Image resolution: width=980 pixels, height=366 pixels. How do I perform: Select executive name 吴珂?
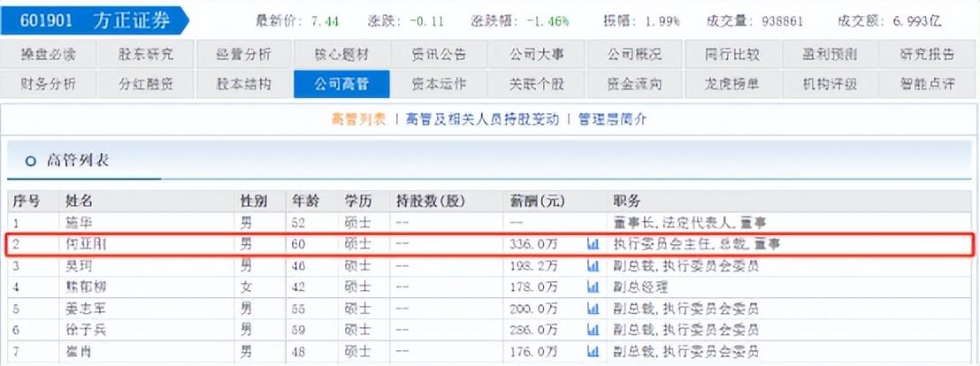(x=79, y=266)
